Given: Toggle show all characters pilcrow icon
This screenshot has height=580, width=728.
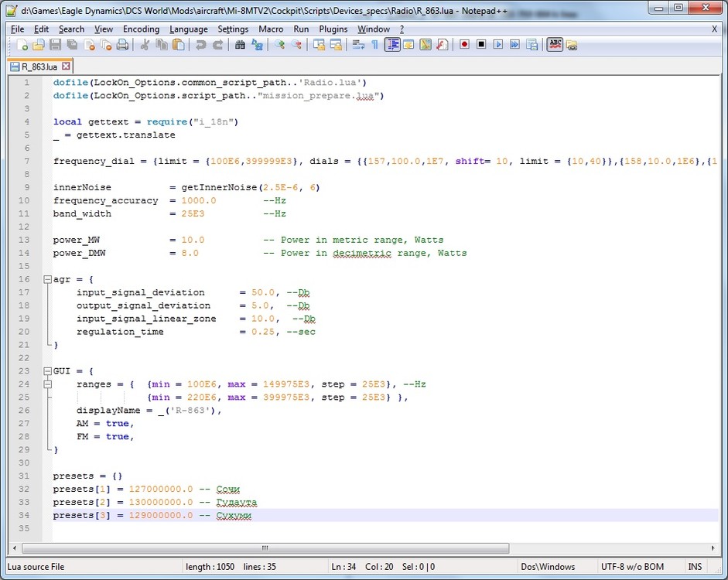Looking at the screenshot, I should (375, 45).
